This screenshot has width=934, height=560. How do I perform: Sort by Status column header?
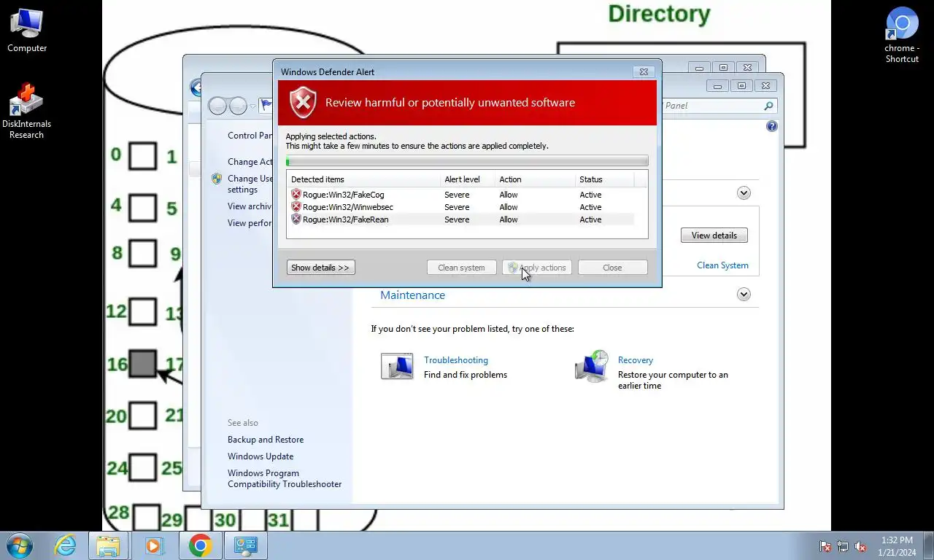(x=604, y=179)
